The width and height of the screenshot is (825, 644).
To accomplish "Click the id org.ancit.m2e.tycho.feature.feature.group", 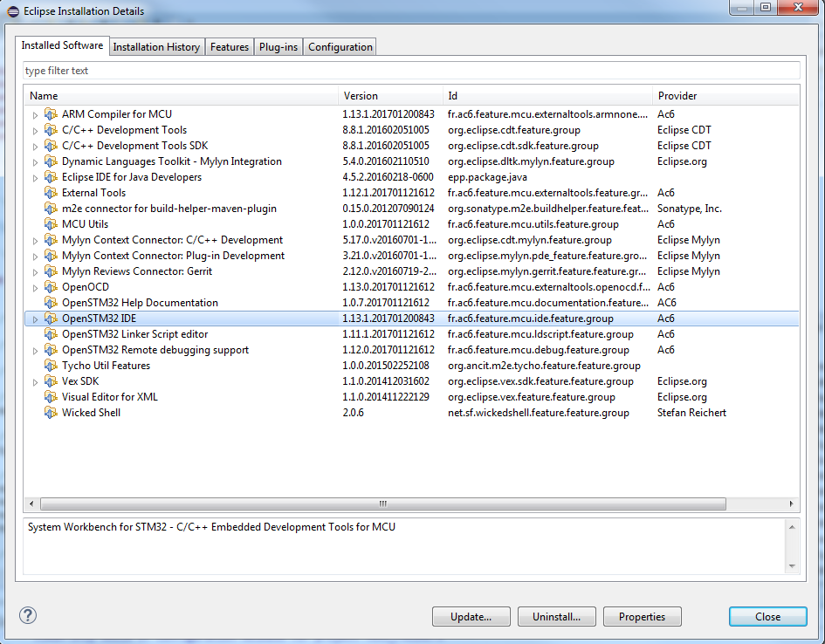I will [544, 366].
